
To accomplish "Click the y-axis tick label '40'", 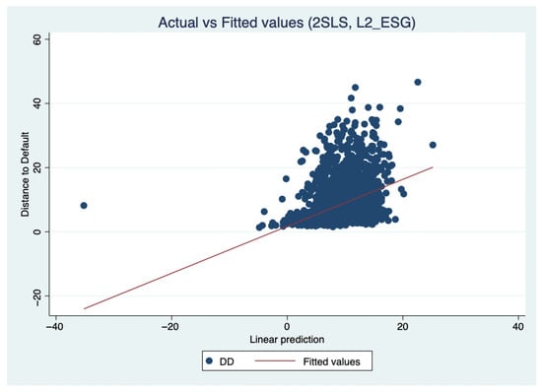I will tap(37, 103).
